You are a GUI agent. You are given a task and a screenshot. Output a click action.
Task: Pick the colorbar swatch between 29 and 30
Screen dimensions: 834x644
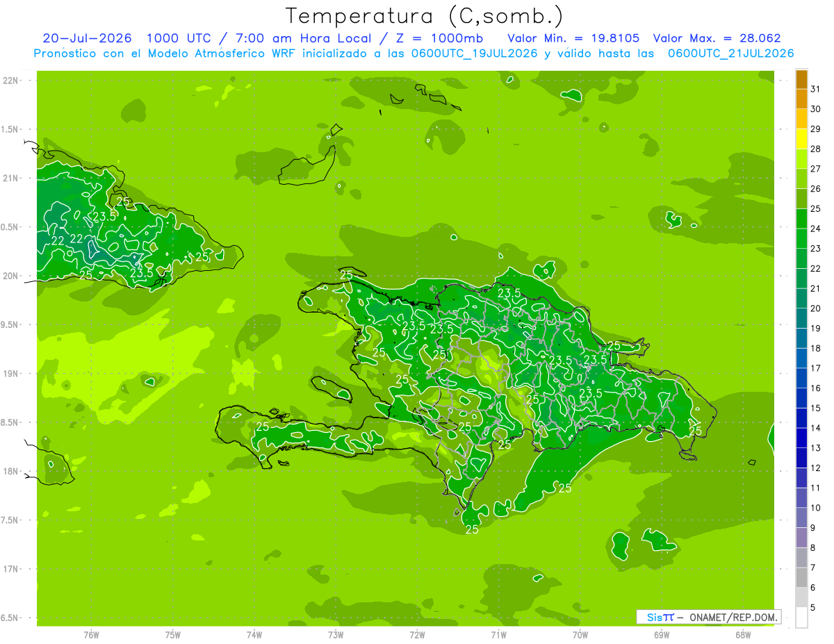[801, 119]
